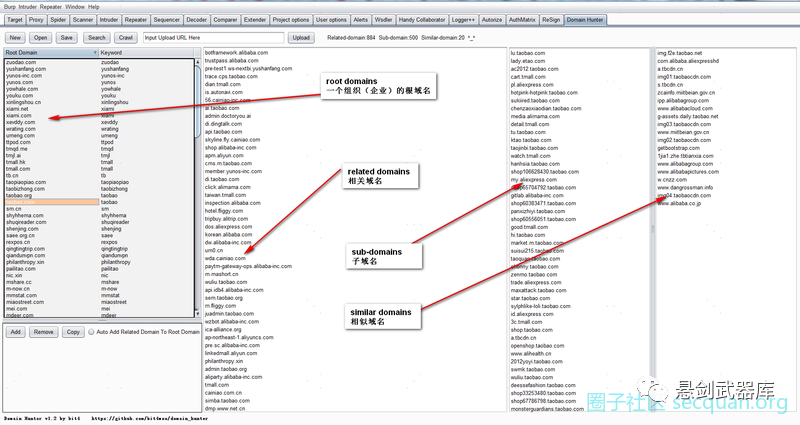Switch to the Repeater tab
Screen dimensions: 800x425
point(136,20)
